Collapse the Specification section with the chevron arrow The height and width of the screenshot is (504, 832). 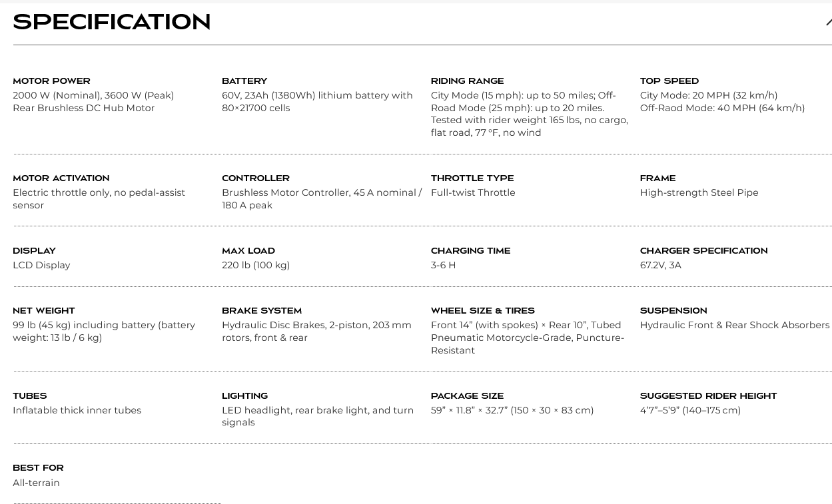[829, 23]
